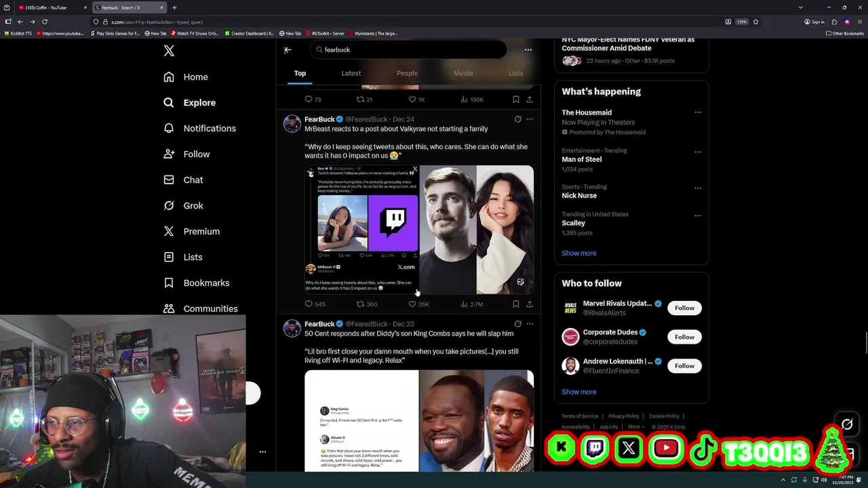This screenshot has width=868, height=488.
Task: Open the Man of Steel trend
Action: click(631, 159)
